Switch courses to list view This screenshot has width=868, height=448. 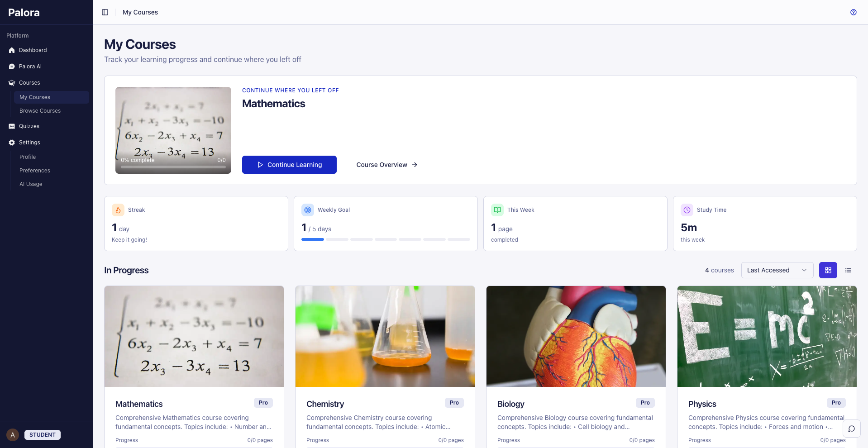[x=848, y=270]
